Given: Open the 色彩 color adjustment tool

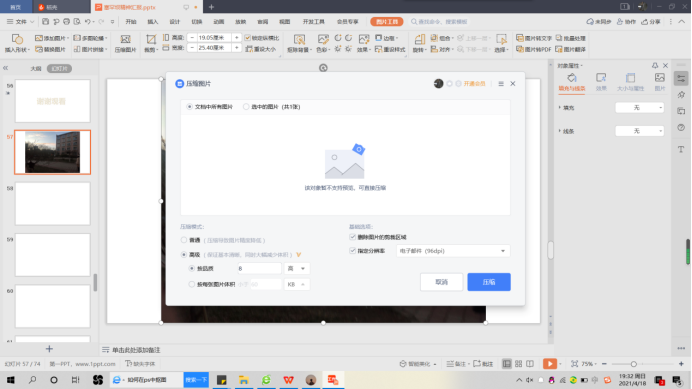Looking at the screenshot, I should pos(322,43).
